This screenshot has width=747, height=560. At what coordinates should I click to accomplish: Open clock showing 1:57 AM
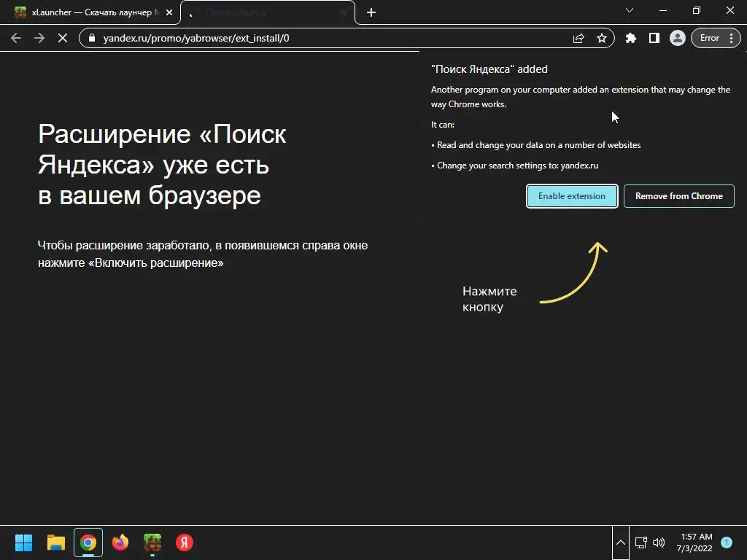pyautogui.click(x=694, y=542)
